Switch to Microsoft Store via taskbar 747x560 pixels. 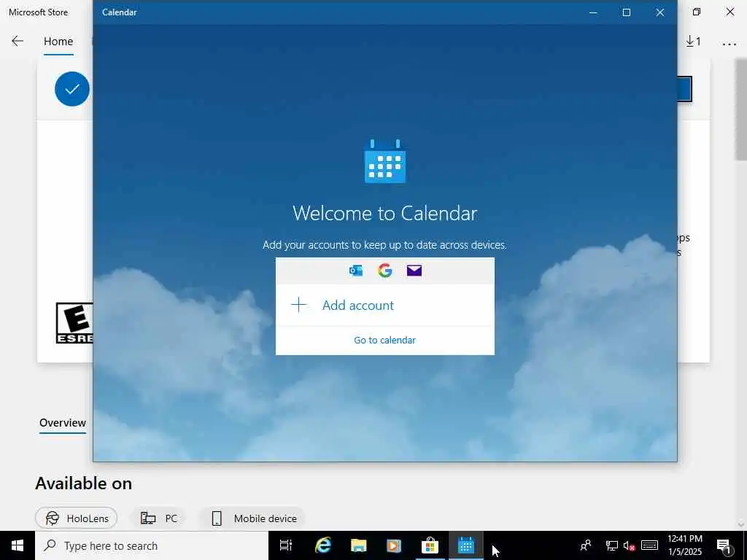coord(430,545)
